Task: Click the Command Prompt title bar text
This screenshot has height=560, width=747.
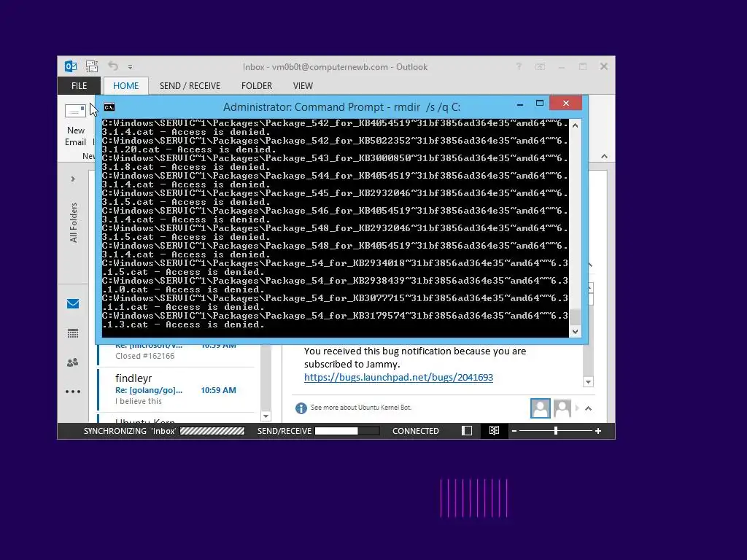Action: point(341,107)
